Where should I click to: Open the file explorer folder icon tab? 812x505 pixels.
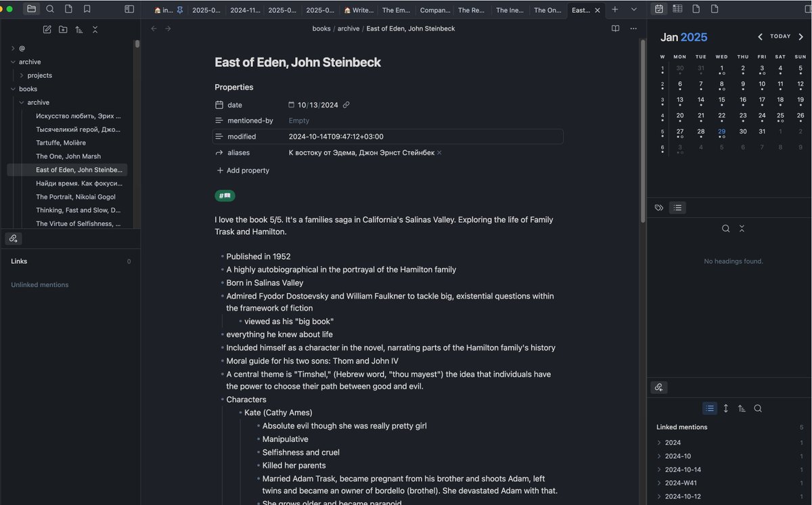[x=31, y=9]
